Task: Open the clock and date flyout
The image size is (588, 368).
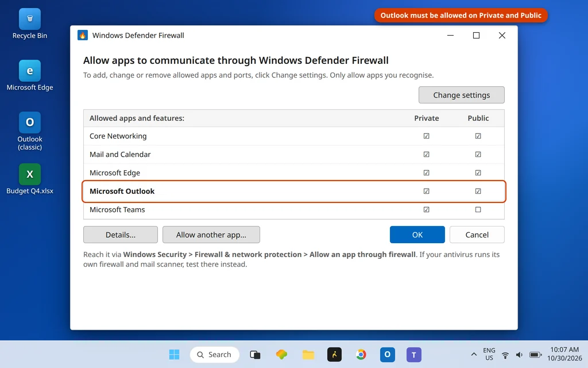Action: pyautogui.click(x=564, y=354)
